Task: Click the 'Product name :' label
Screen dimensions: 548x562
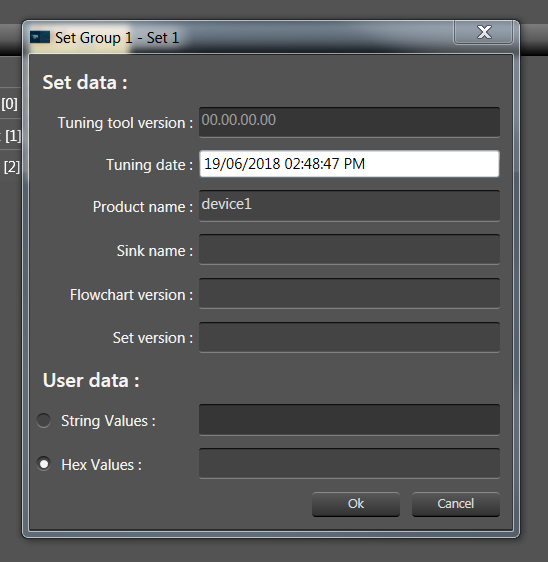Action: point(143,207)
